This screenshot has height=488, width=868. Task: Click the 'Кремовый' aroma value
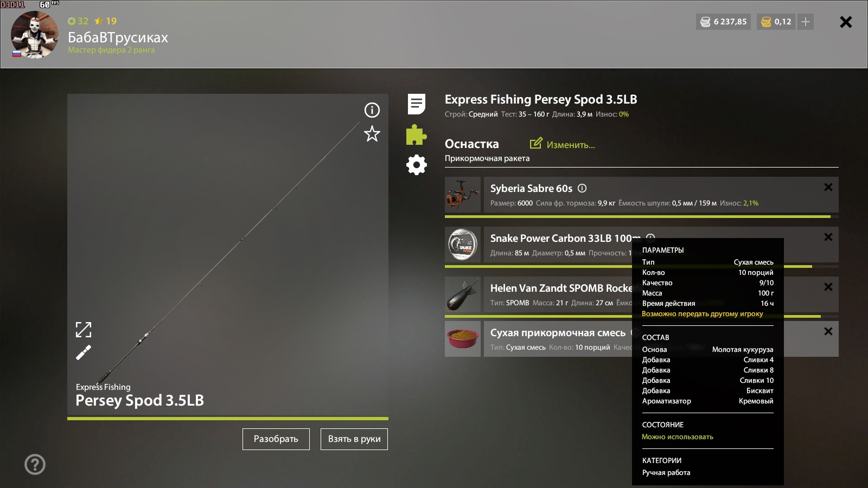coord(756,401)
